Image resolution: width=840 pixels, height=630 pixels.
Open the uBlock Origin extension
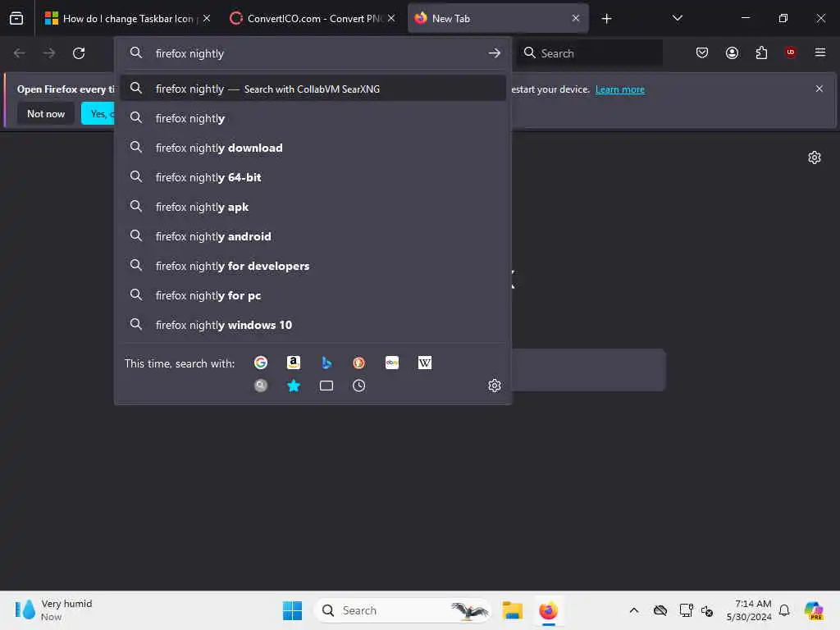point(791,52)
